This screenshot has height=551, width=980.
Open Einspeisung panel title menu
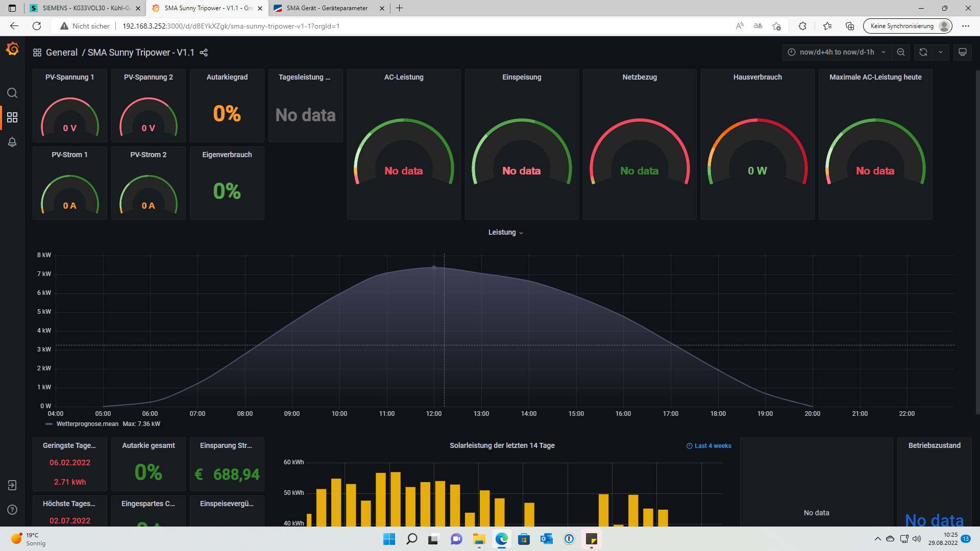click(x=522, y=77)
